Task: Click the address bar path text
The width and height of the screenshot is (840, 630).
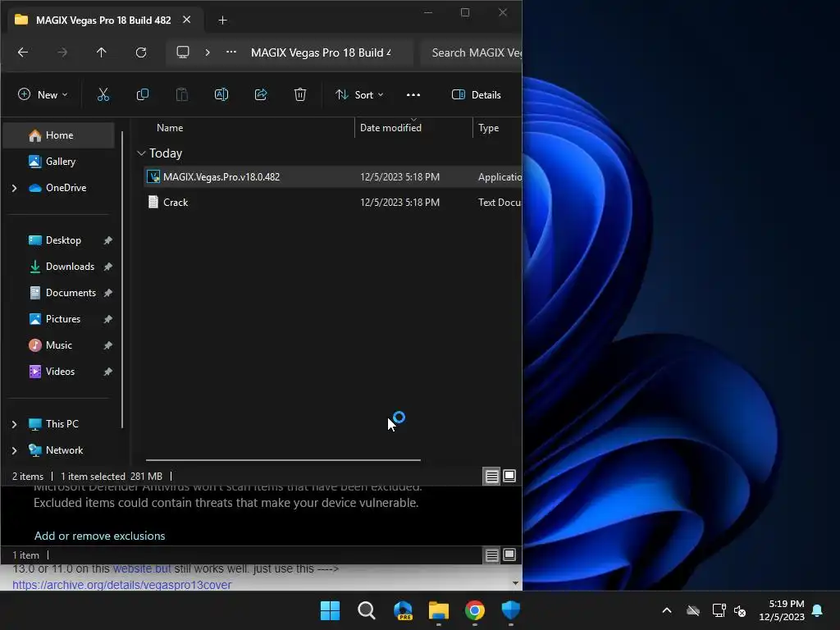Action: click(x=321, y=52)
